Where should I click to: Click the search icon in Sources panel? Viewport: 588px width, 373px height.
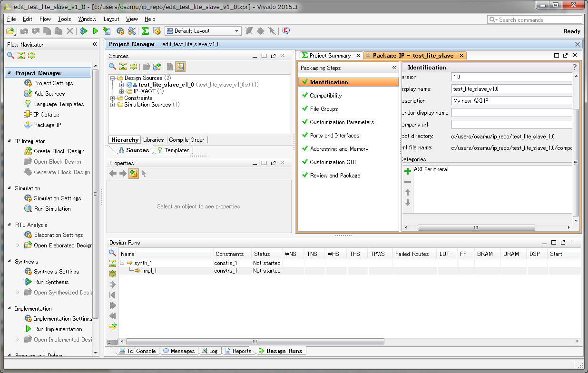coord(112,67)
